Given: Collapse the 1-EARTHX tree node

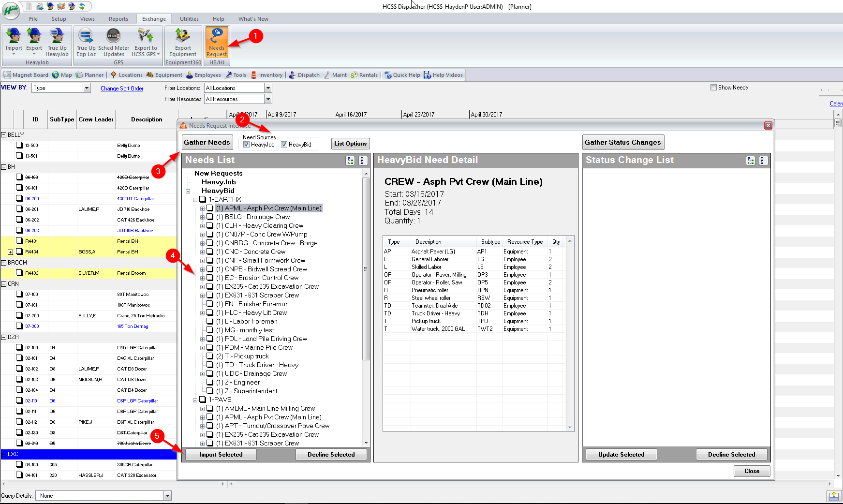Looking at the screenshot, I should click(x=195, y=200).
